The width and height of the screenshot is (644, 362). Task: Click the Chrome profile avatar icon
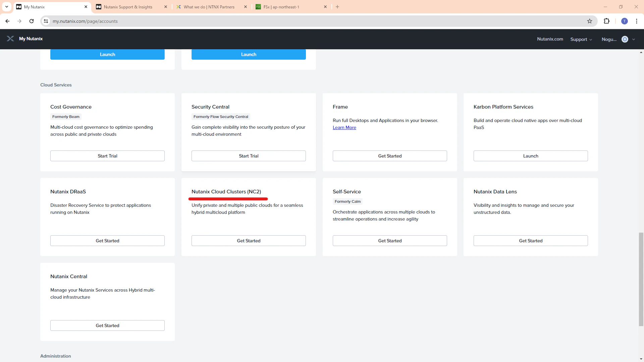pyautogui.click(x=625, y=21)
